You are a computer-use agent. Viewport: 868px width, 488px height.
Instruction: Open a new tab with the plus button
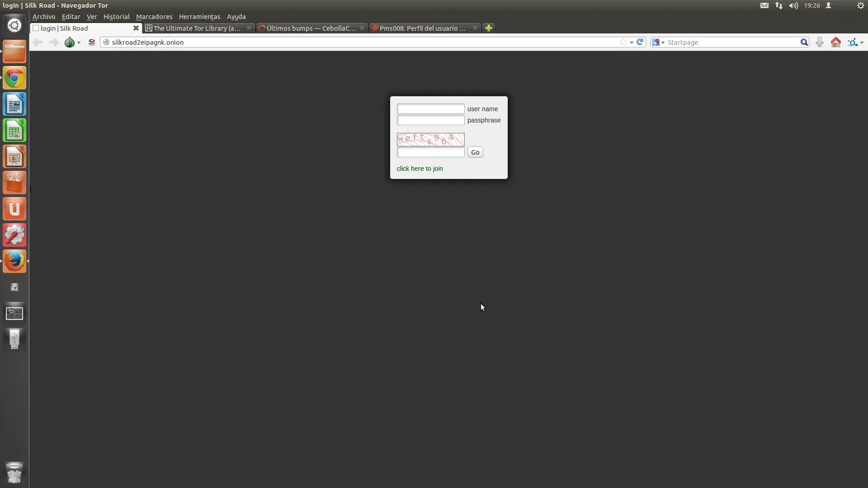pos(488,28)
